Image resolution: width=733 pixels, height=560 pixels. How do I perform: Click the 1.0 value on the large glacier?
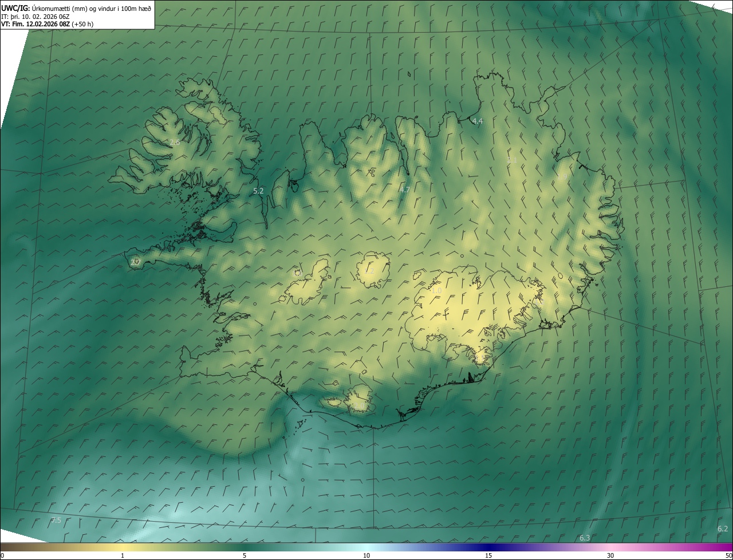[x=436, y=291]
